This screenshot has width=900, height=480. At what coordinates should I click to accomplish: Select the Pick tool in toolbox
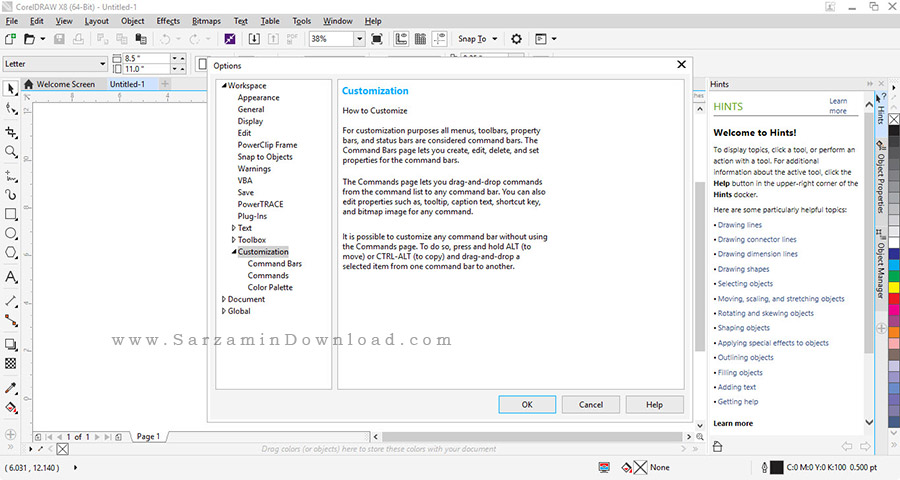click(10, 88)
